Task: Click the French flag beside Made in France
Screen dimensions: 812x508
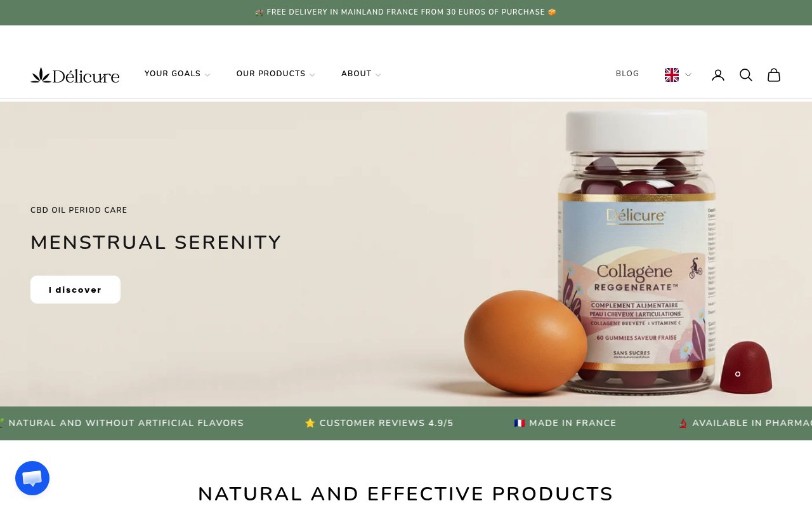Action: tap(520, 423)
